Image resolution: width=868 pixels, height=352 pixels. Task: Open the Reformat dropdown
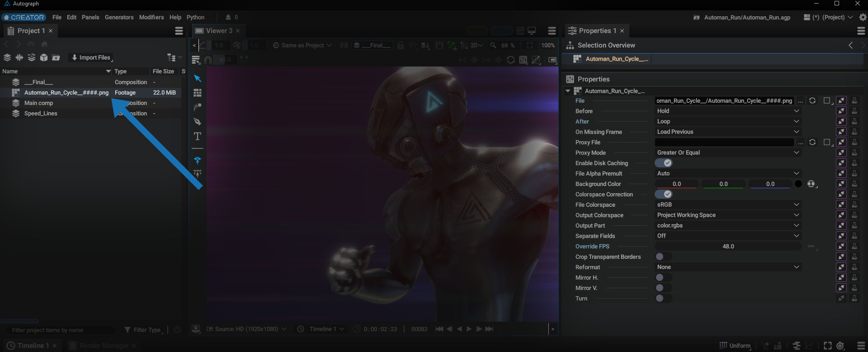[728, 267]
